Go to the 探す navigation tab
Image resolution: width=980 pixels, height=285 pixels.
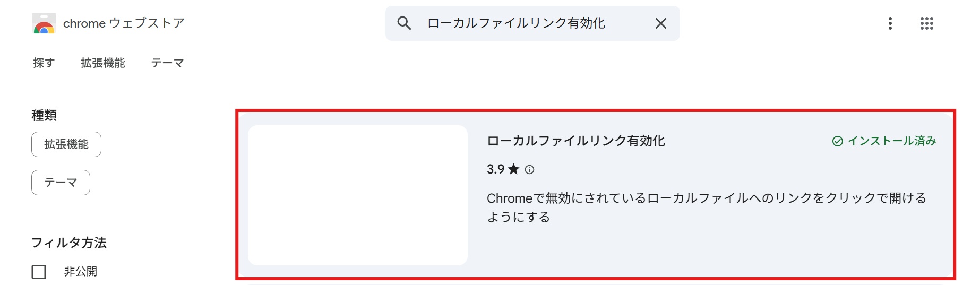pyautogui.click(x=44, y=63)
